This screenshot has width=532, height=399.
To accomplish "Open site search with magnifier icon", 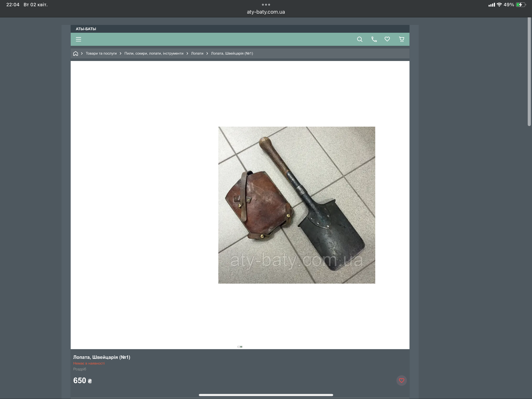I will pos(359,39).
